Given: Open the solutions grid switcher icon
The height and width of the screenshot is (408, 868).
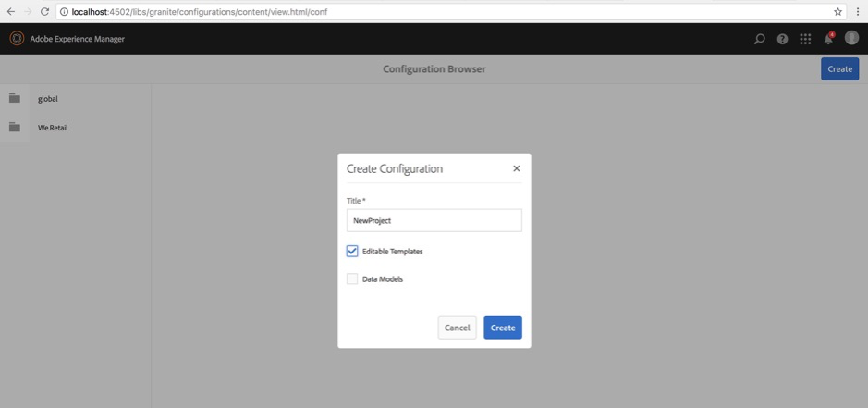Looking at the screenshot, I should [805, 39].
